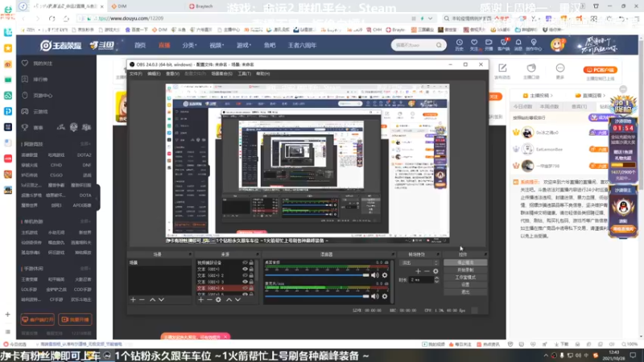Open OBS 文件(F) menu
Image resolution: width=644 pixels, height=362 pixels.
click(x=135, y=74)
